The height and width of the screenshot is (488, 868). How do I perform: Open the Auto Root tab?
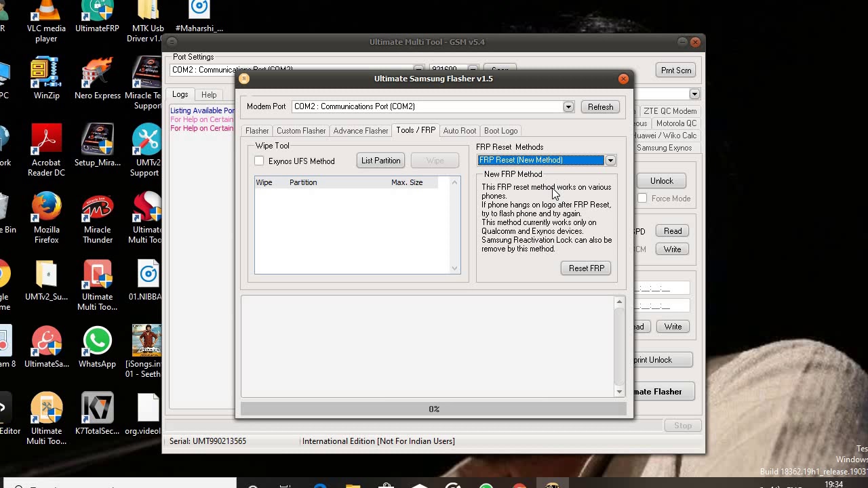point(460,131)
